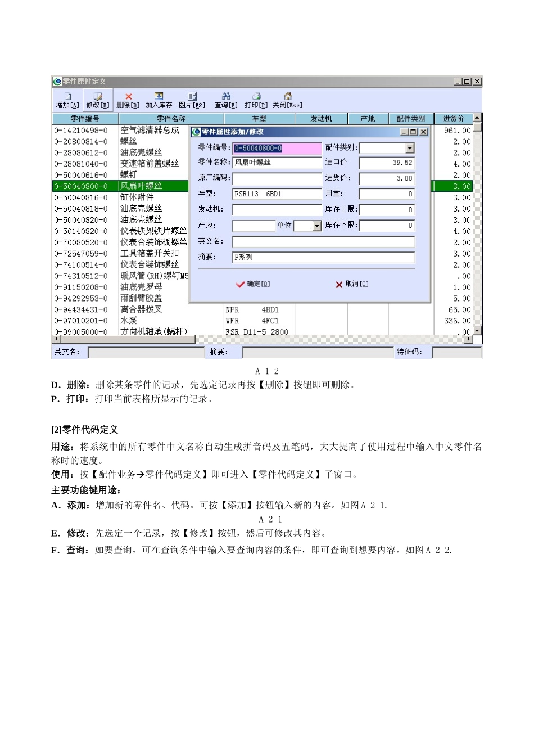
Task: Click the 产地 input field in dialog
Action: coord(254,226)
